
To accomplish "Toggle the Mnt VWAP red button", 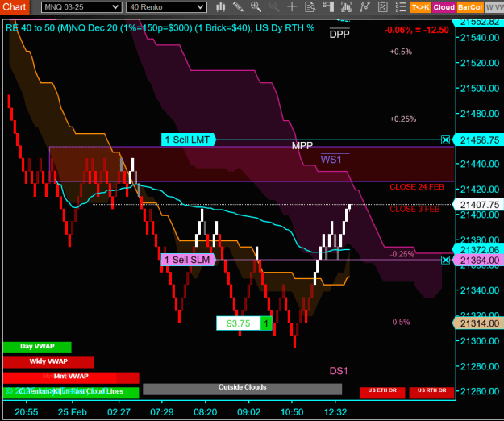I will (71, 377).
